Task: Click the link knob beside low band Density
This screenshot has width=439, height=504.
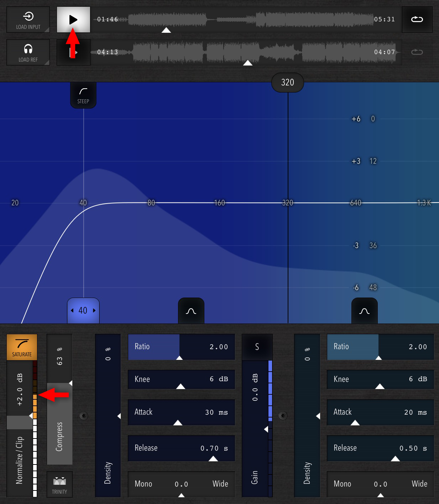Action: [x=84, y=415]
